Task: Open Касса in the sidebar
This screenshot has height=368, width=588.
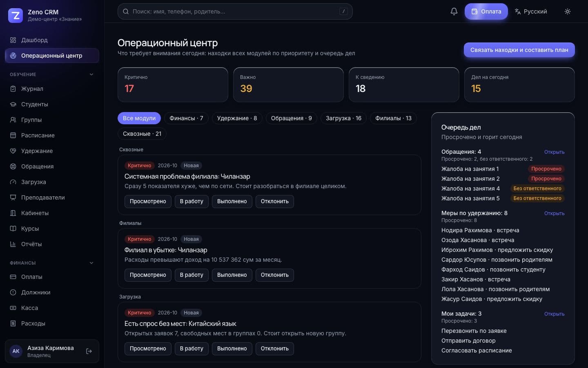Action: pyautogui.click(x=52, y=308)
